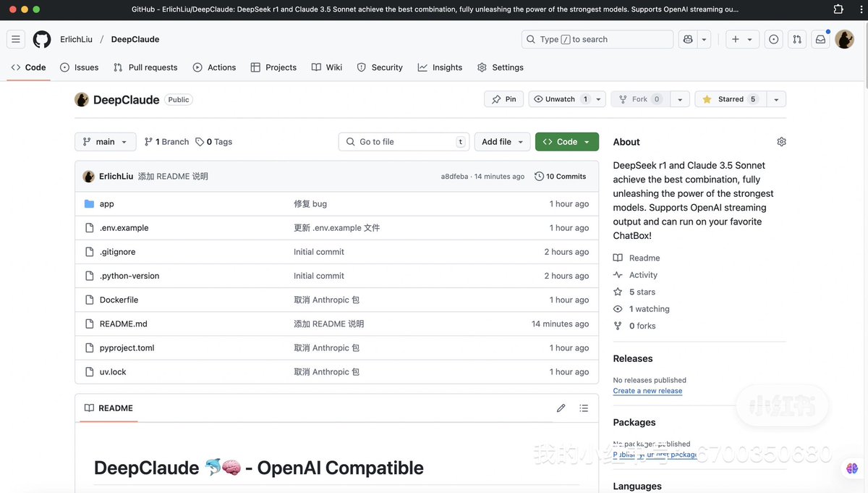Click the ErlichLiu breadcrumb link
This screenshot has width=868, height=493.
click(x=76, y=39)
